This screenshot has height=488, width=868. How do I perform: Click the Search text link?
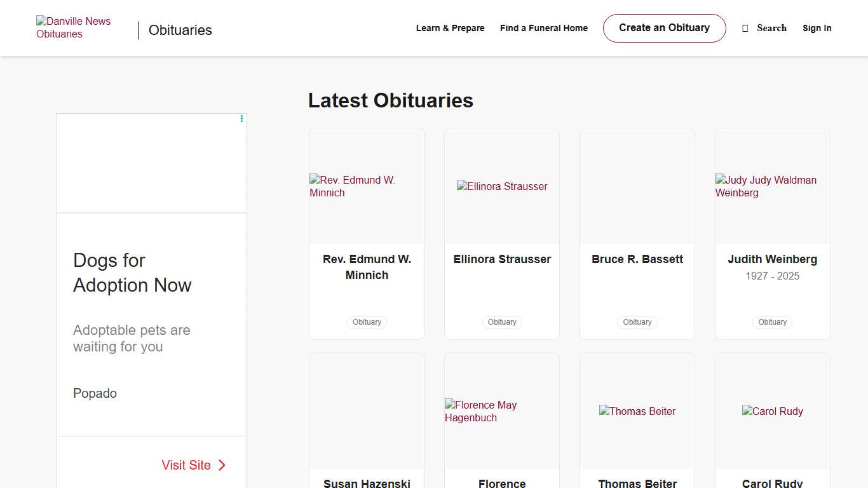[771, 29]
